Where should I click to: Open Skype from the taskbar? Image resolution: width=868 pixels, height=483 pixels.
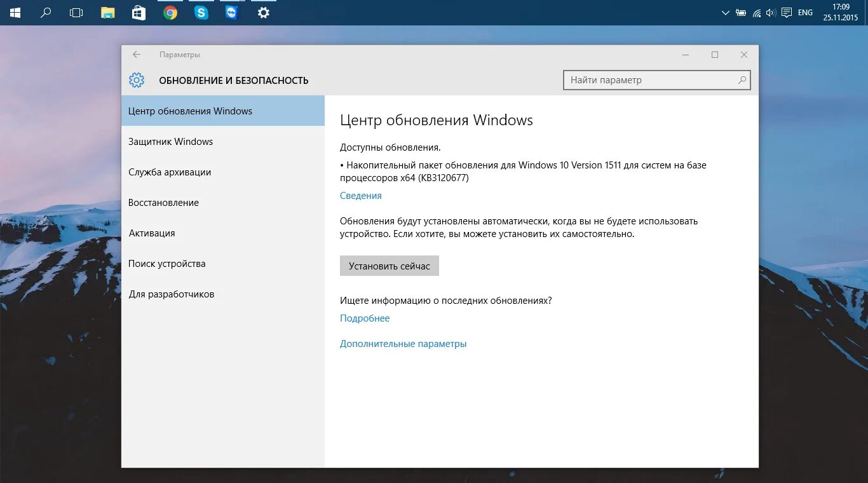(201, 13)
